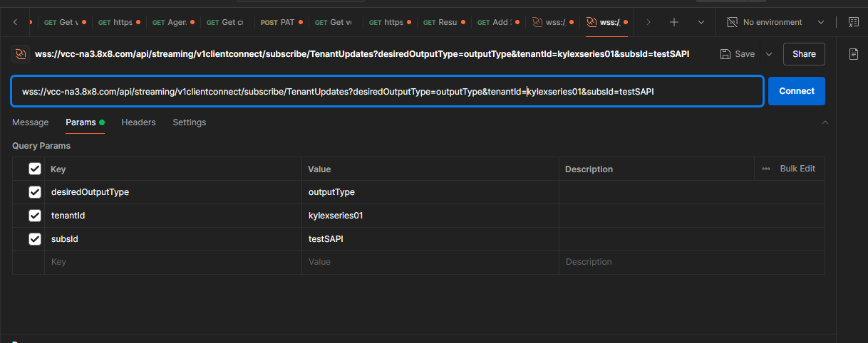This screenshot has width=868, height=343.
Task: Open the three-dot column options menu
Action: (x=766, y=169)
